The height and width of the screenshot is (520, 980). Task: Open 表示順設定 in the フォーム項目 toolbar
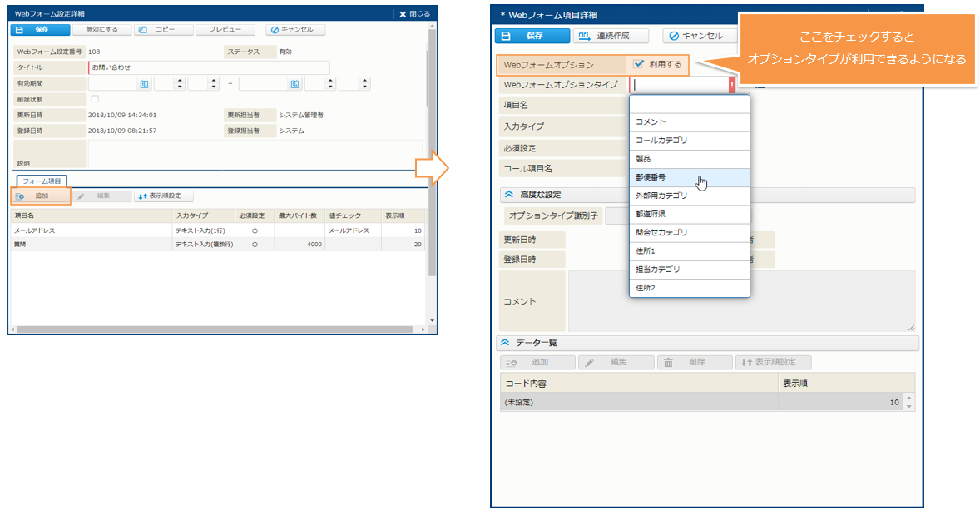click(x=165, y=196)
